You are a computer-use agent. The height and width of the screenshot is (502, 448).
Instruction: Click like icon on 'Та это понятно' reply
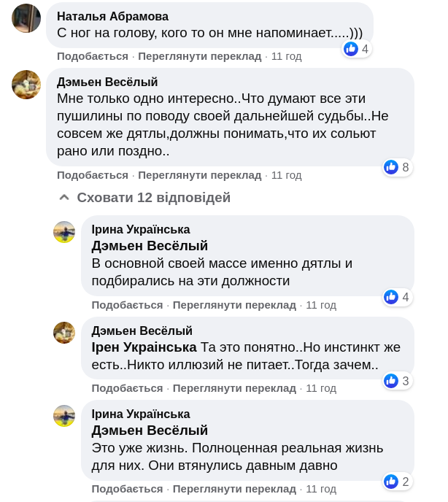point(392,380)
